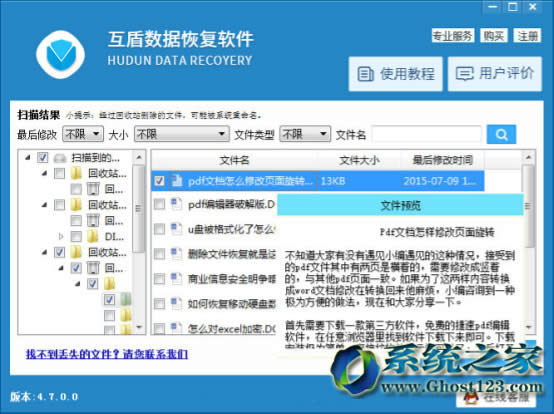Uncheck the selected pdf文档怎么修改页面旋转 file

tap(159, 181)
